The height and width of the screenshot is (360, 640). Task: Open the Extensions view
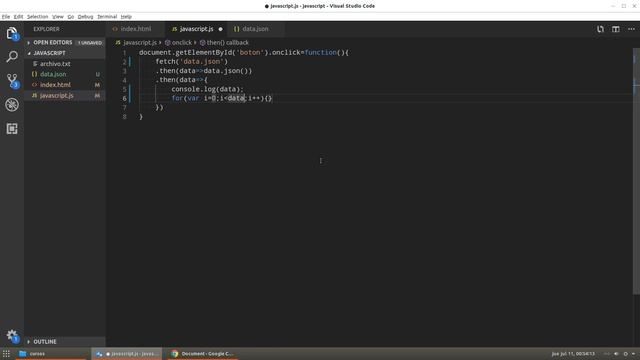pos(12,129)
